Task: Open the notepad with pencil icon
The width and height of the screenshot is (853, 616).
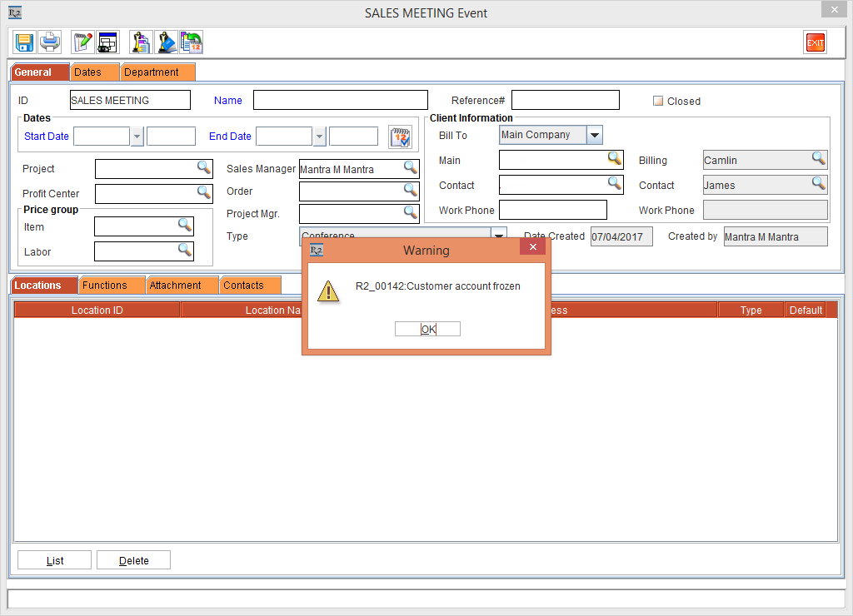Action: 82,42
